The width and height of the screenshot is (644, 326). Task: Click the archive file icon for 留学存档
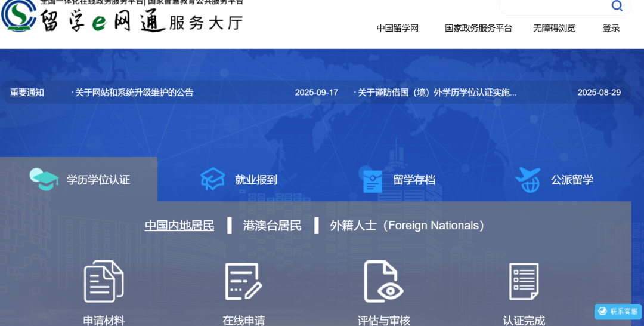pos(373,180)
